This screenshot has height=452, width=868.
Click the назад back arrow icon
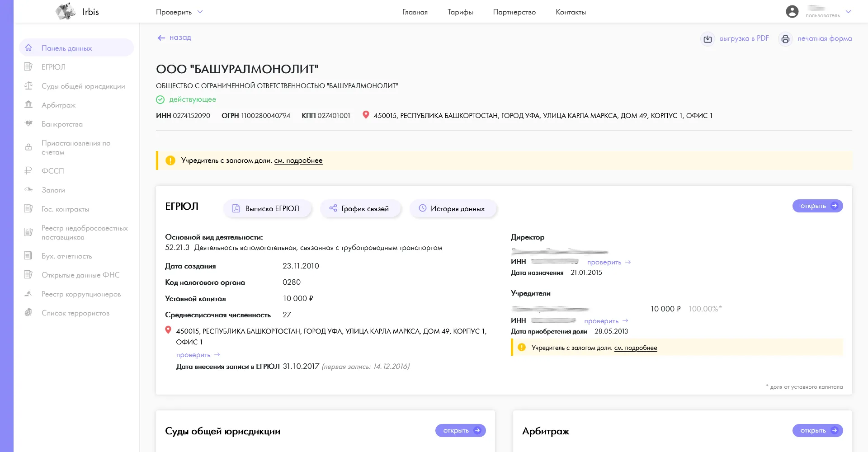point(161,38)
